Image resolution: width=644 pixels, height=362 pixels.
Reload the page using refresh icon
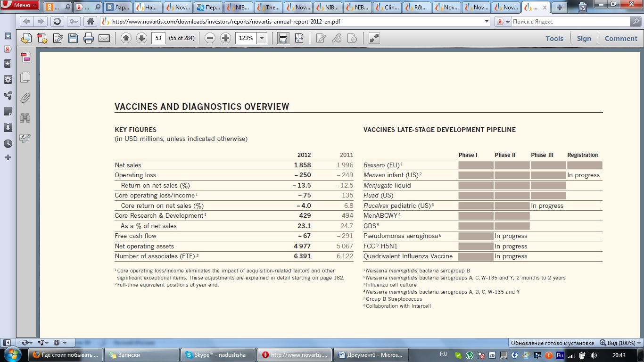click(x=57, y=22)
